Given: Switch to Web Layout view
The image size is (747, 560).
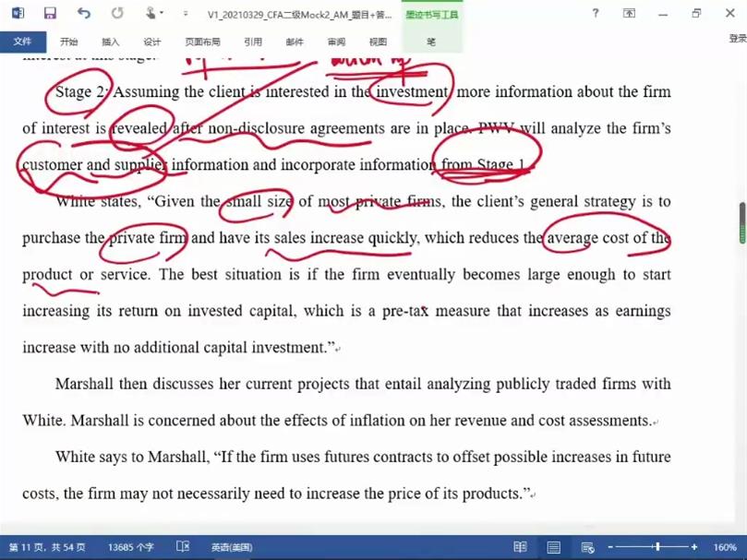Looking at the screenshot, I should 585,547.
